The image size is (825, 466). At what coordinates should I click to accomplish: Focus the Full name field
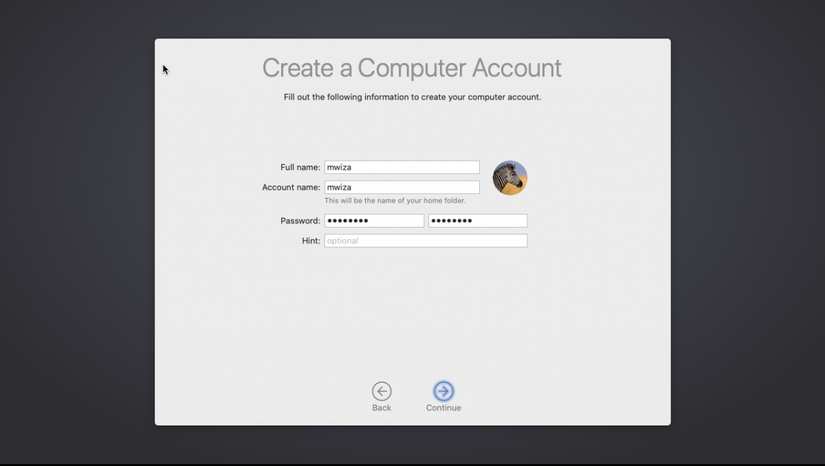click(402, 167)
